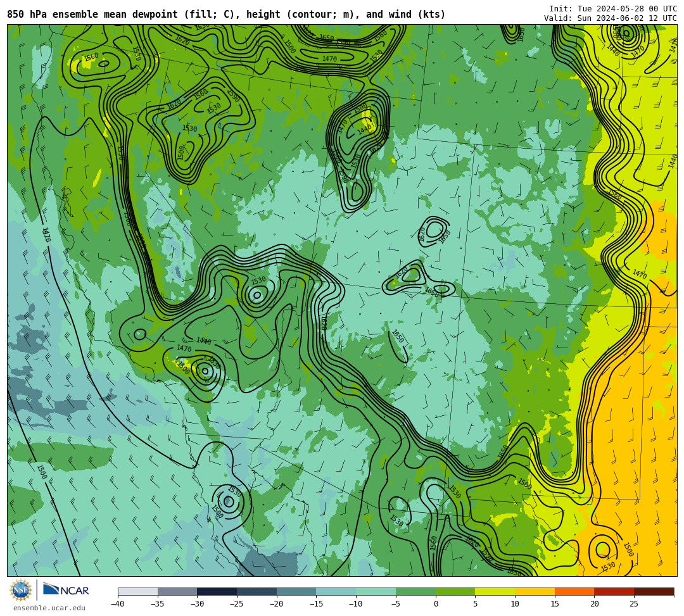
Task: Pick the olive green swatch (0 to 5)
Action: coord(455,591)
